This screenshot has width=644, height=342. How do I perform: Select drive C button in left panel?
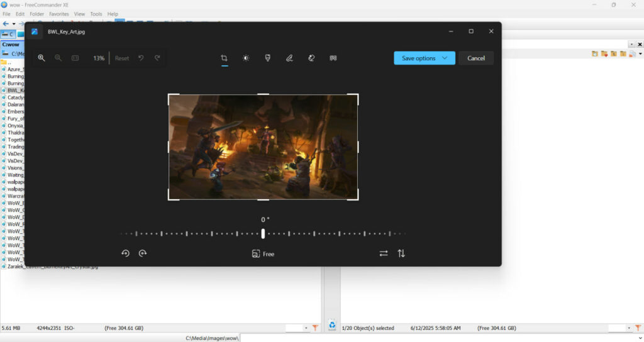8,34
